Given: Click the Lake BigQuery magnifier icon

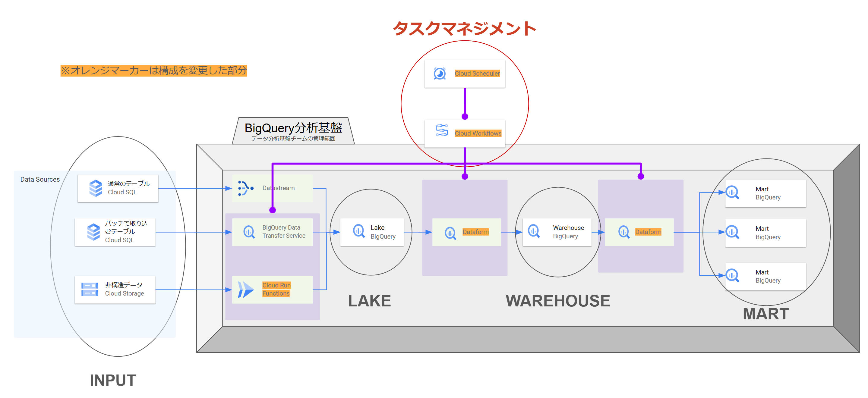Looking at the screenshot, I should coord(358,231).
